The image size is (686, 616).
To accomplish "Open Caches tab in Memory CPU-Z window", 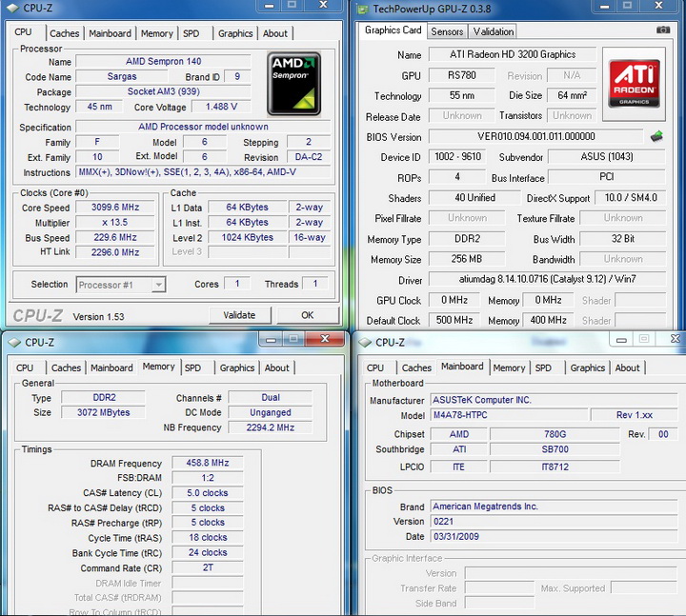I will 66,368.
